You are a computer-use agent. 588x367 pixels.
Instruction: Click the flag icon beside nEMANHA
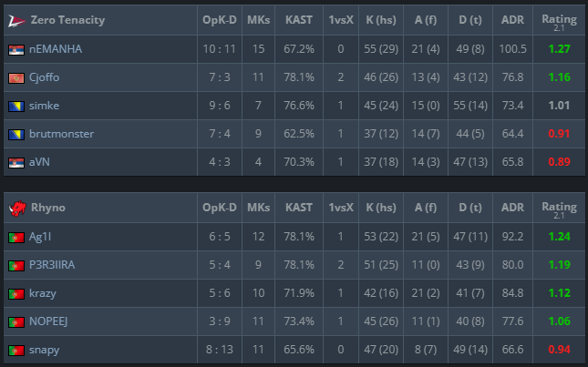click(x=16, y=49)
